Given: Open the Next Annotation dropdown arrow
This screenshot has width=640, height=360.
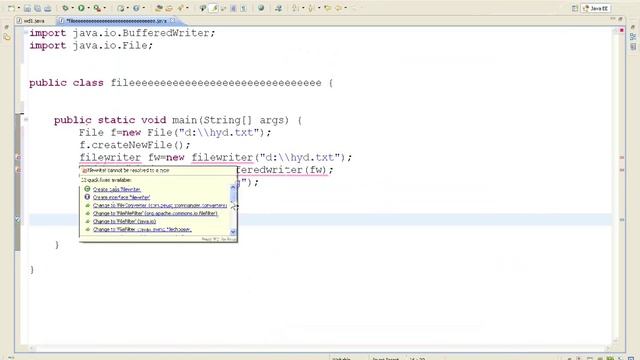Looking at the screenshot, I should coord(303,8).
